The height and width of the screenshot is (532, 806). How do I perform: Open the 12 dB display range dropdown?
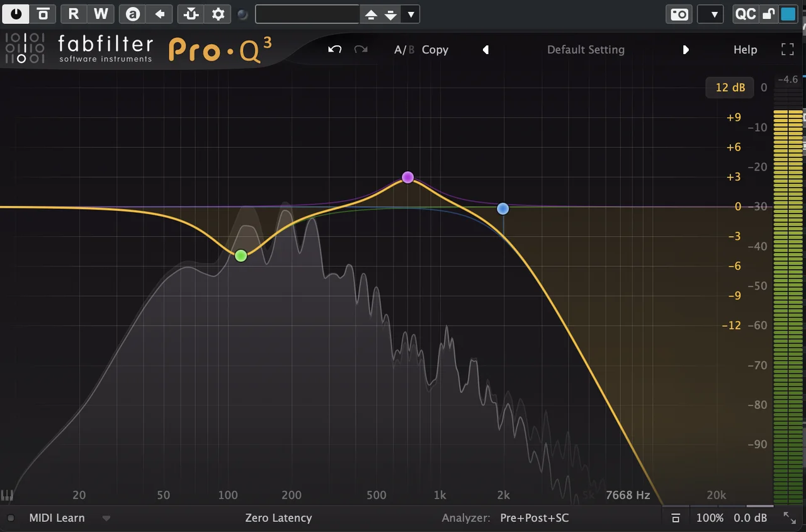[x=730, y=88]
